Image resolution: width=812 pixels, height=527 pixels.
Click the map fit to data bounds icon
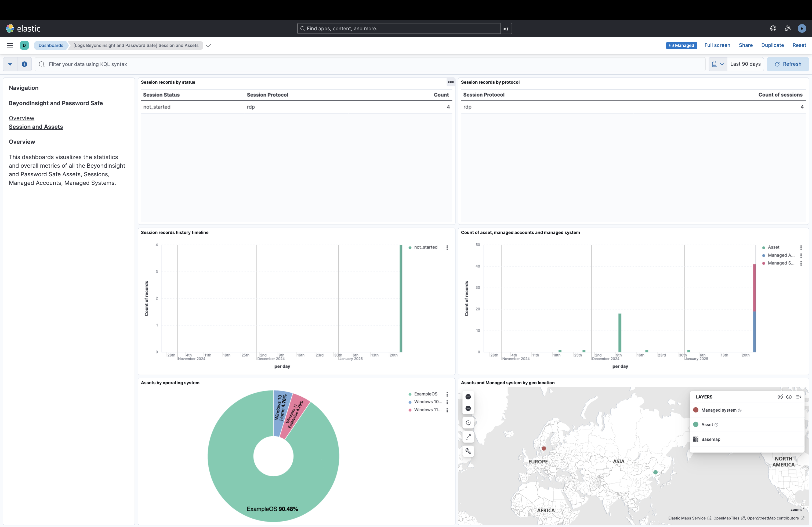(468, 437)
